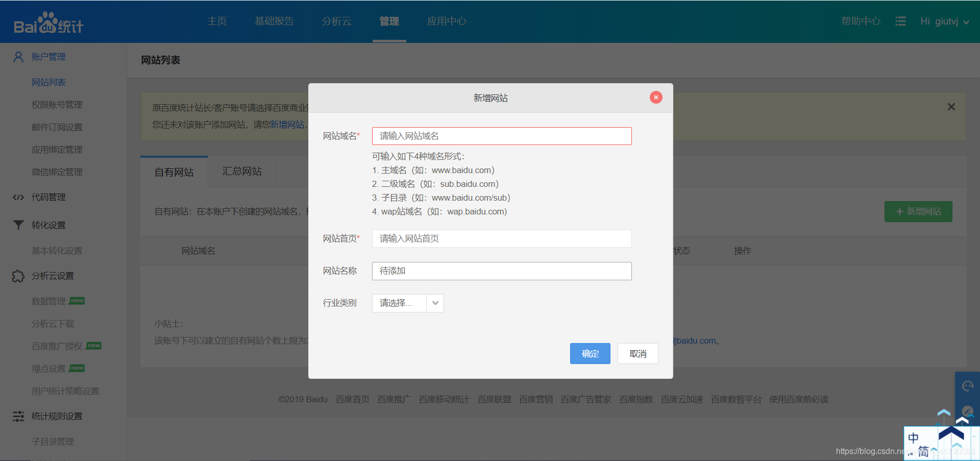Open 基本转化设置 in sidebar
The image size is (980, 461).
[x=57, y=251]
